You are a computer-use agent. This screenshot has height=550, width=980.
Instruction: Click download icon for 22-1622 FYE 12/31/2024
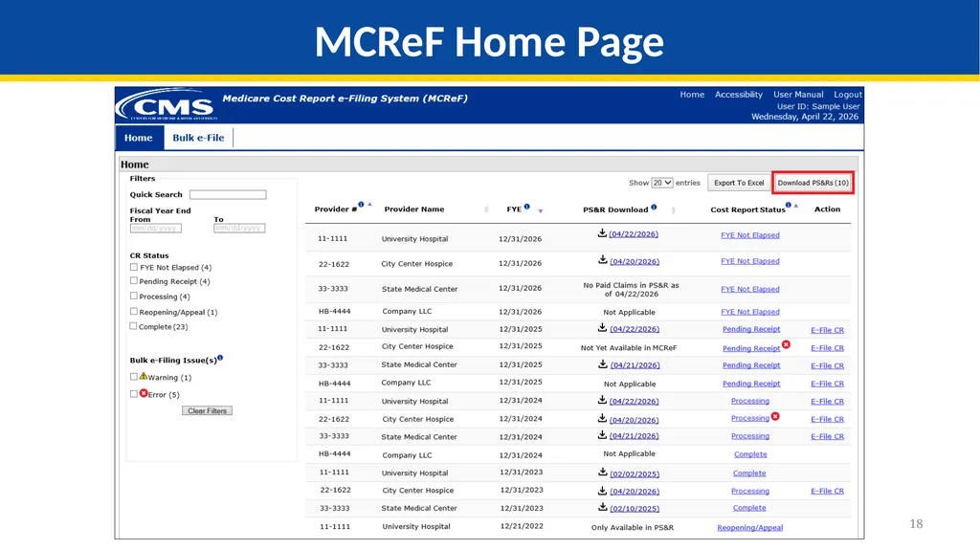602,417
